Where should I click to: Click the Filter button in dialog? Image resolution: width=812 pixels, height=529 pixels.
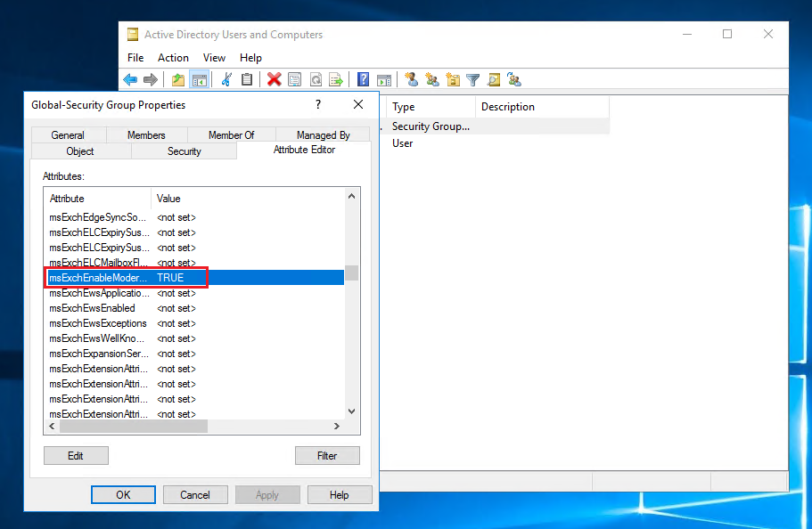tap(327, 455)
